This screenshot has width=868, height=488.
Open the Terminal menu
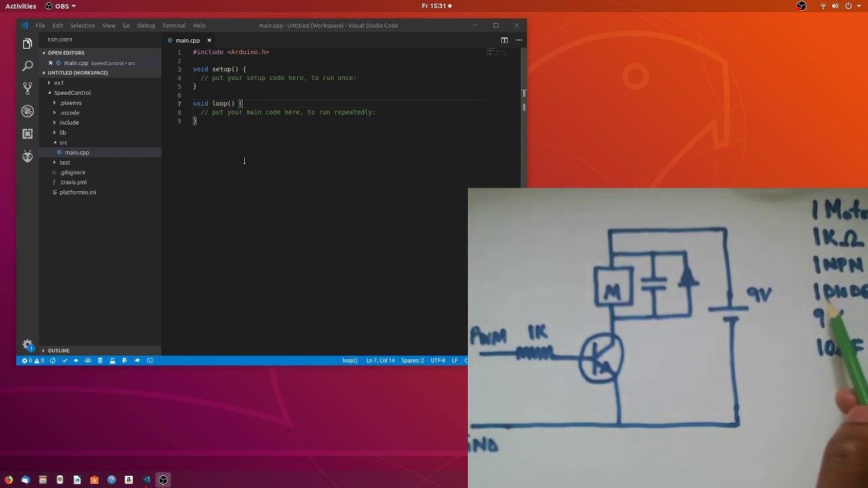pos(174,26)
